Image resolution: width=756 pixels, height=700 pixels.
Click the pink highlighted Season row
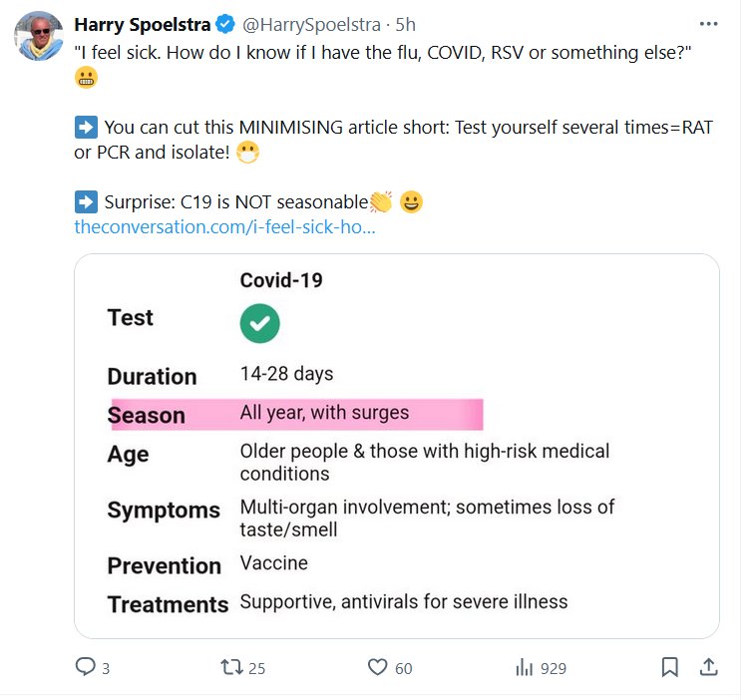295,414
